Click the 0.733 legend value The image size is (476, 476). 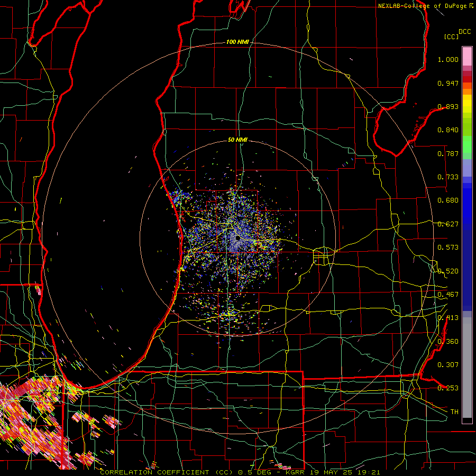448,177
